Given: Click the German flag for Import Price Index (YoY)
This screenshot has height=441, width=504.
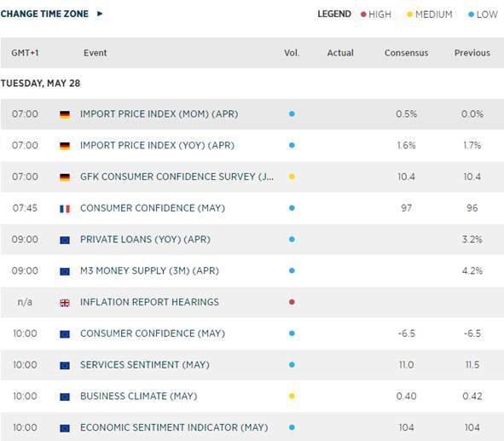Looking at the screenshot, I should tap(65, 146).
